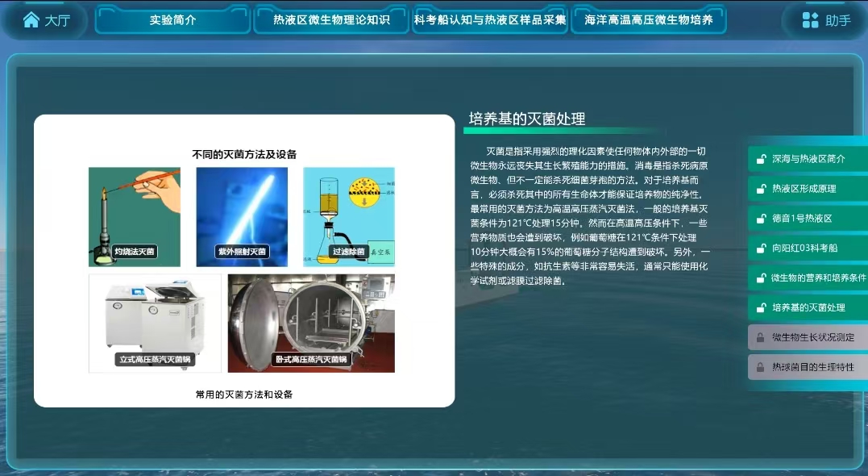Click padlock icon beside 热球菌目的生理特性
The height and width of the screenshot is (476, 868).
pos(760,367)
